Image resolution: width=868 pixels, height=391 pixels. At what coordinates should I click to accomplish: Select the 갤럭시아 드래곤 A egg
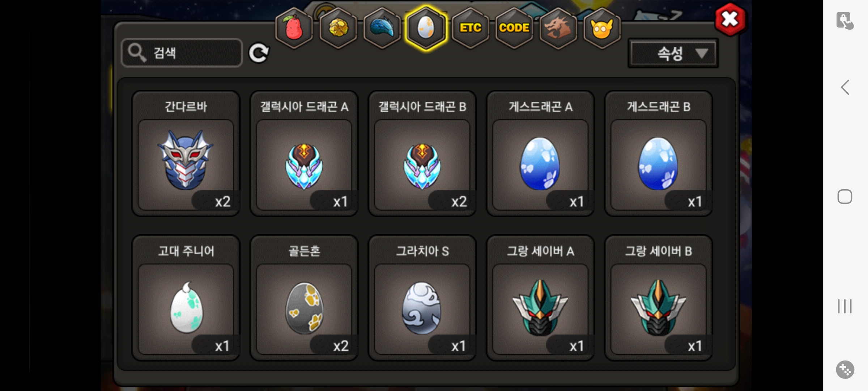coord(304,154)
